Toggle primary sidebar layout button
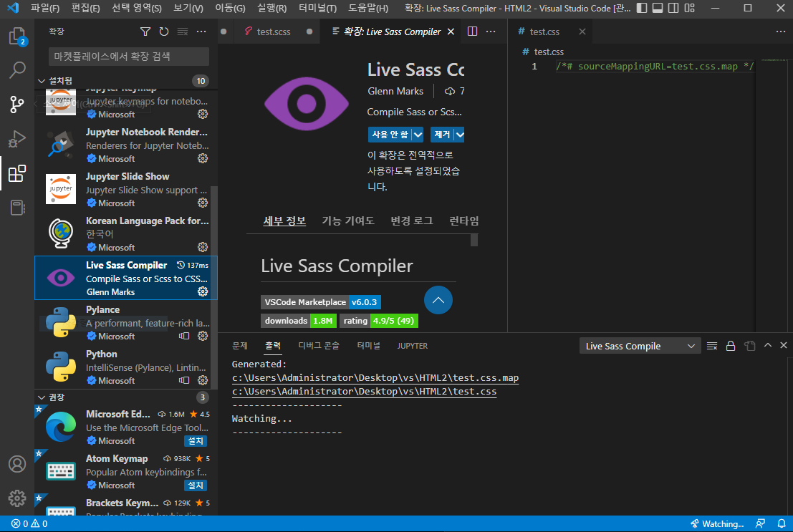793x532 pixels. click(x=642, y=8)
